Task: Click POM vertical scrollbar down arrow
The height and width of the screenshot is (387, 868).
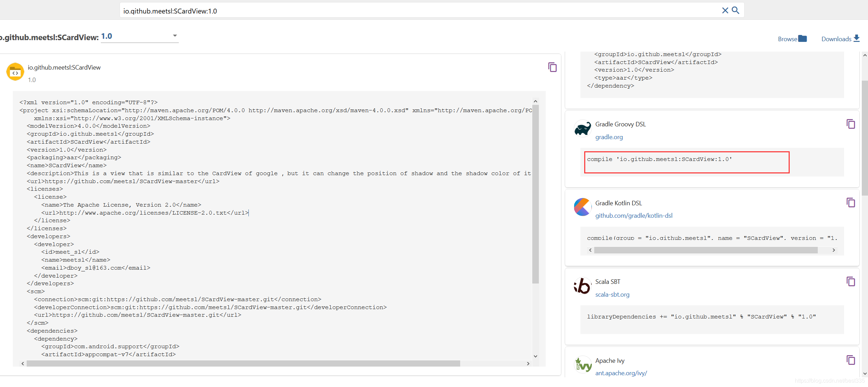Action: (x=535, y=356)
